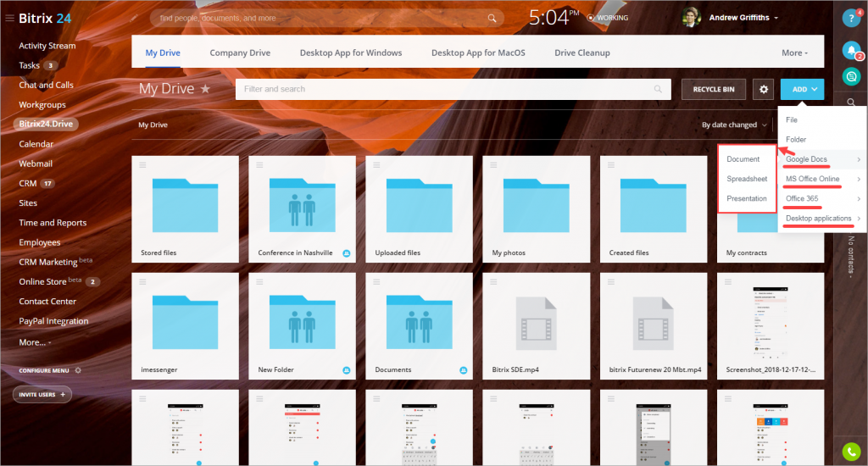The width and height of the screenshot is (868, 466).
Task: Click the green phone call button
Action: (x=851, y=452)
